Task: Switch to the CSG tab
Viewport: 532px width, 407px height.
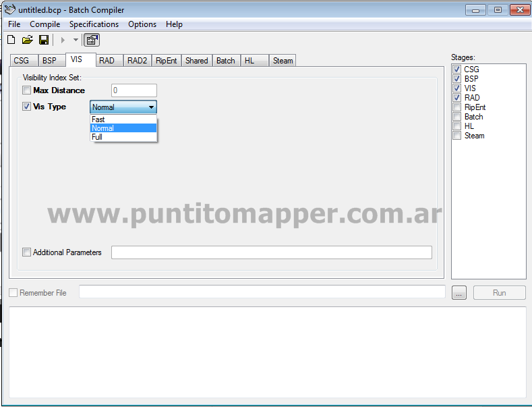Action: [24, 61]
